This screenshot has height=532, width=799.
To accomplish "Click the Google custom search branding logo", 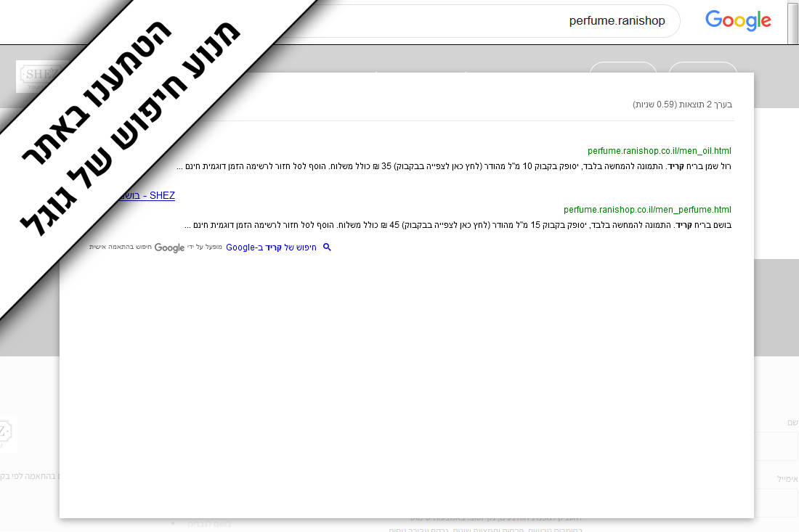I will coord(169,248).
